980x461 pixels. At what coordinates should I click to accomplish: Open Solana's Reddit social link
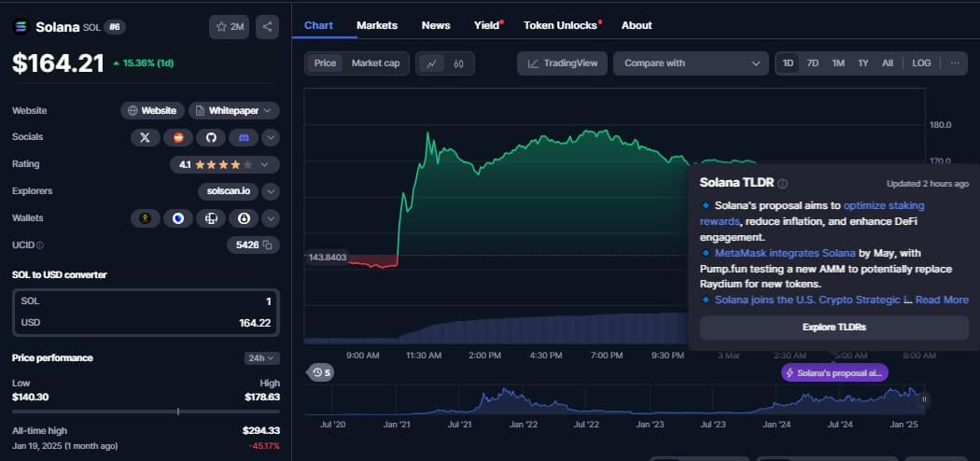tap(177, 137)
